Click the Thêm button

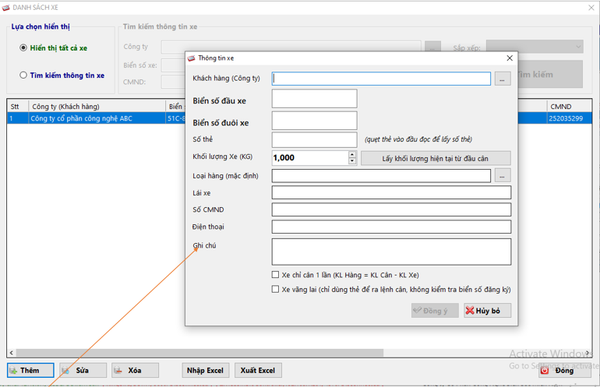[x=30, y=370]
